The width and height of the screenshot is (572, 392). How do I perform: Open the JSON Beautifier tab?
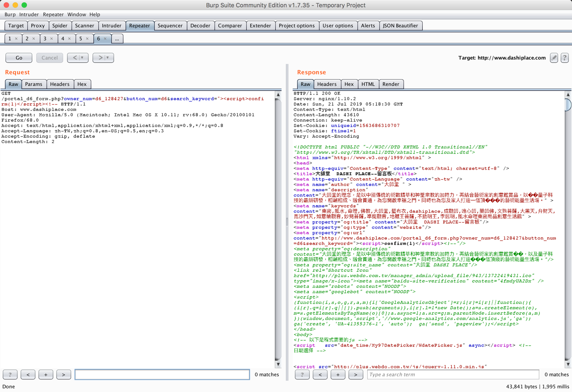click(400, 26)
